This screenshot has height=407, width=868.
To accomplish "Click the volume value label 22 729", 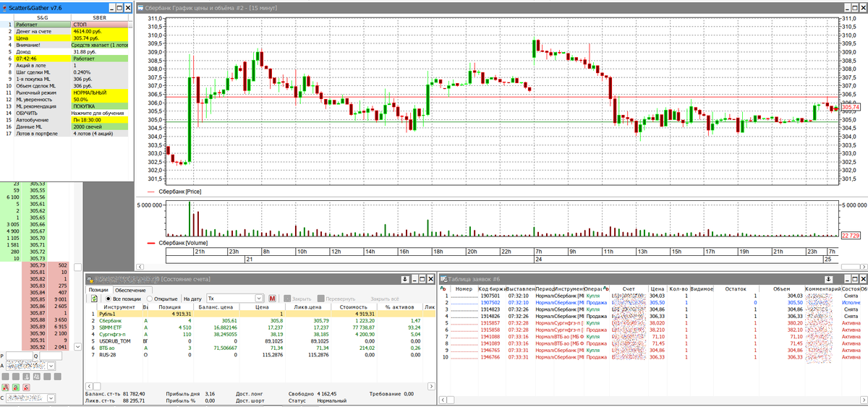I will (850, 236).
